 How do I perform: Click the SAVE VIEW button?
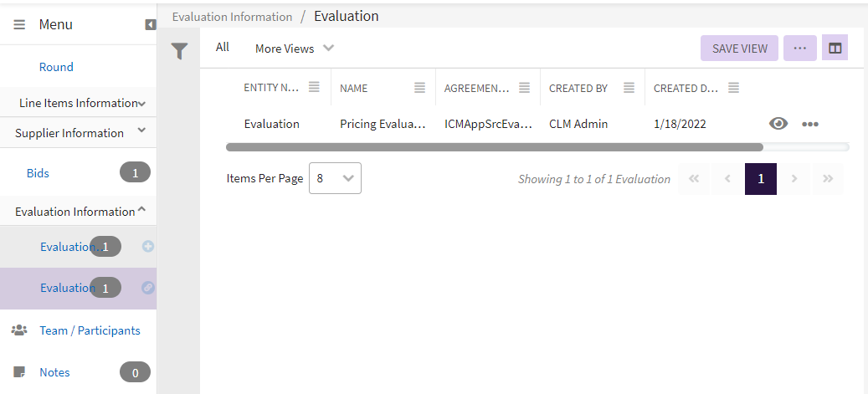[739, 49]
